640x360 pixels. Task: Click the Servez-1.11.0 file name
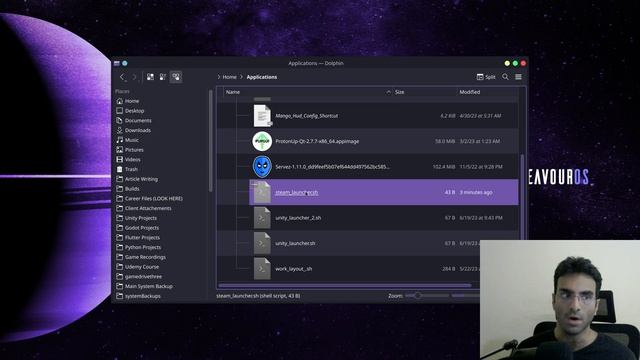coord(332,167)
